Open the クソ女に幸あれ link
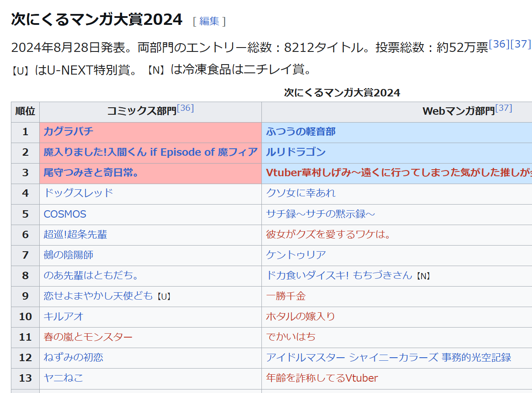Image resolution: width=532 pixels, height=393 pixels. [301, 193]
